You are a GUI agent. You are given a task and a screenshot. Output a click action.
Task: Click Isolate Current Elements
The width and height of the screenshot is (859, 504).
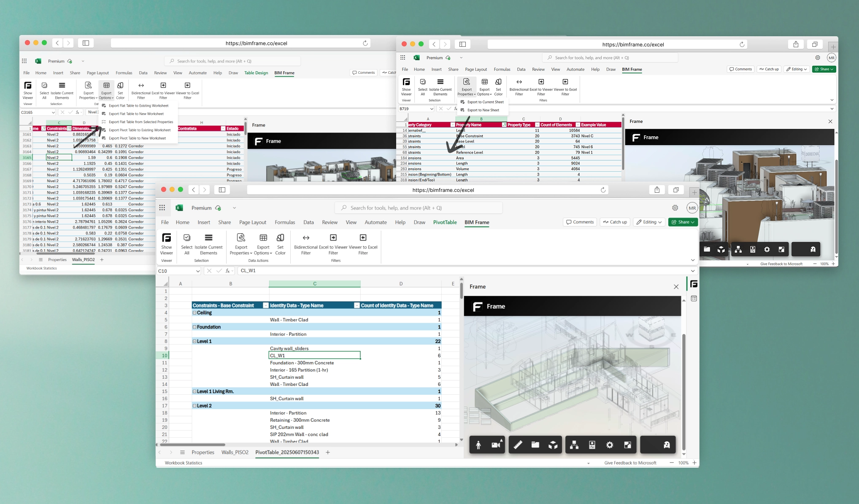click(x=208, y=244)
